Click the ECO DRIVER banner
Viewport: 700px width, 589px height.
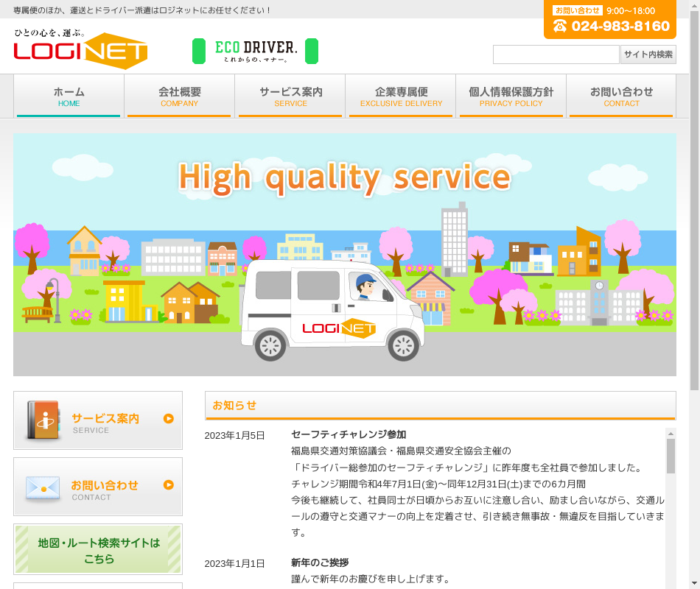point(255,51)
